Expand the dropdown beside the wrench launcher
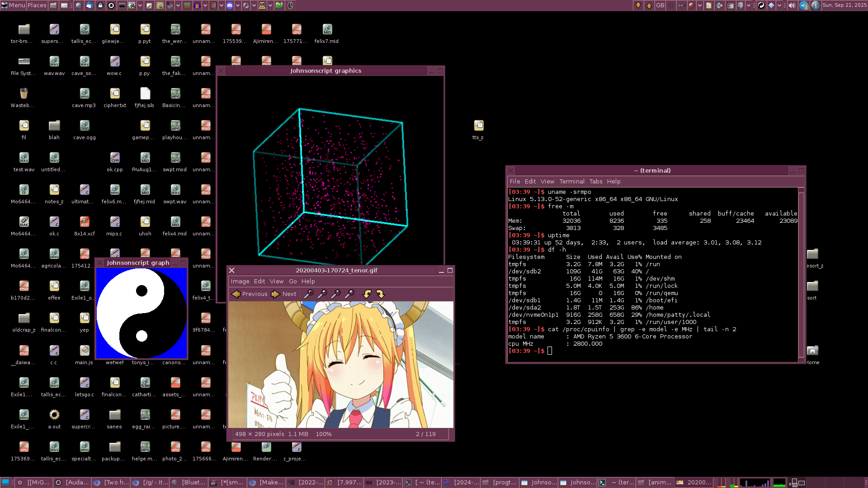868x488 pixels. [x=254, y=5]
